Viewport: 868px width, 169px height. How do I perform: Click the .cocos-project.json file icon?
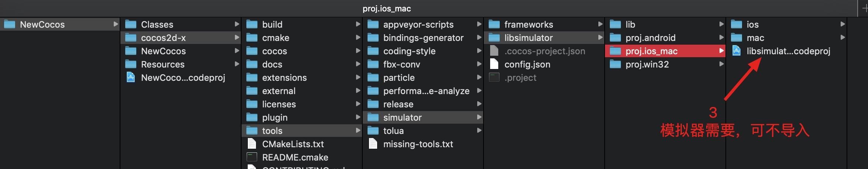click(x=494, y=51)
